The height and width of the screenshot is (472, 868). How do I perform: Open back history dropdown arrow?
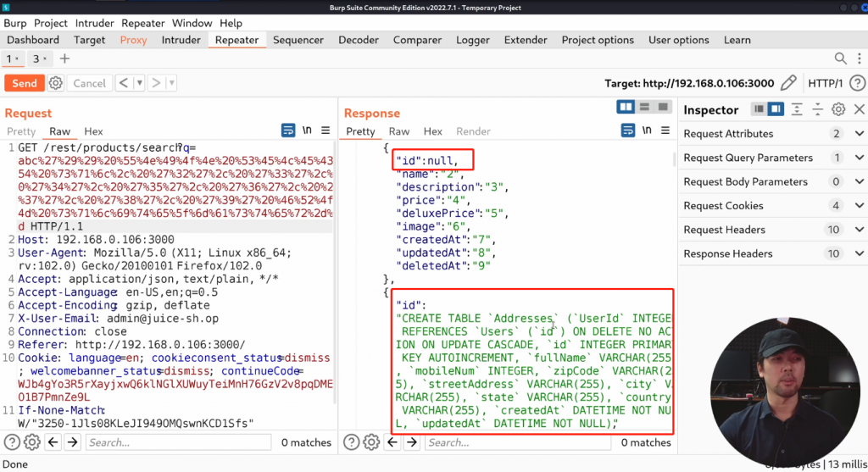point(140,83)
